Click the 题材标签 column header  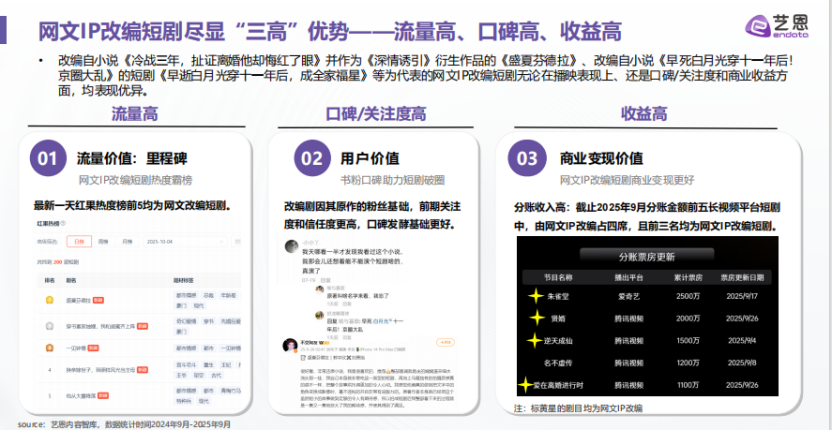184,280
